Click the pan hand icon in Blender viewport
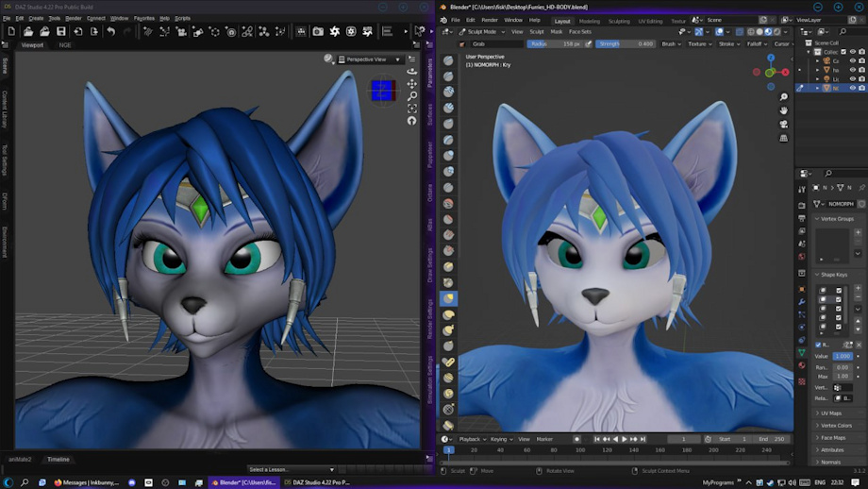The height and width of the screenshot is (489, 868). (784, 110)
